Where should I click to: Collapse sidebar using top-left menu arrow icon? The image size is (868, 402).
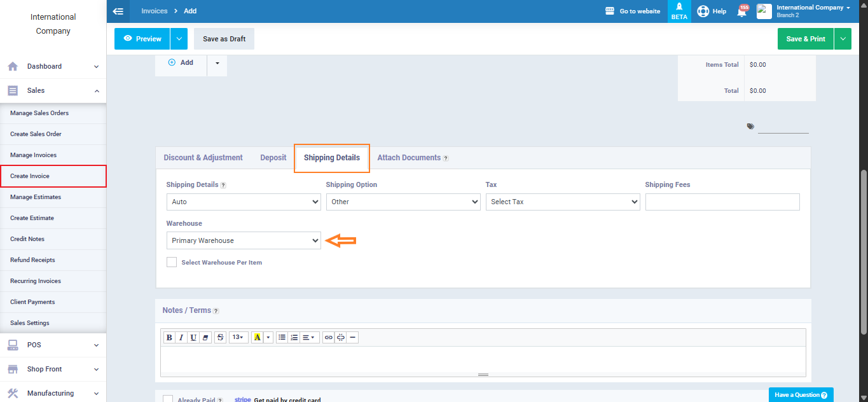click(118, 11)
